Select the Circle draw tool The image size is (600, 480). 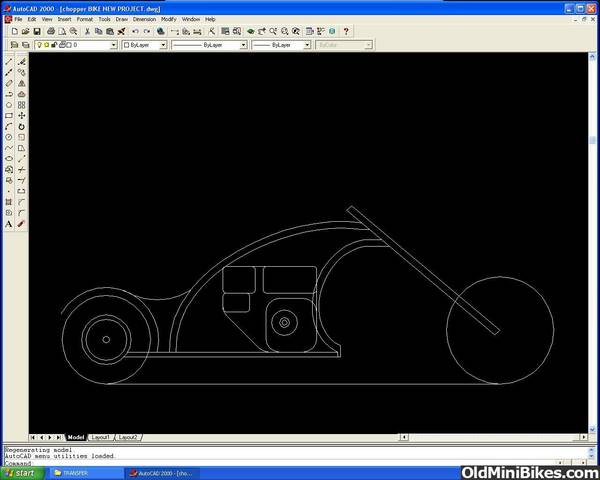tap(9, 137)
